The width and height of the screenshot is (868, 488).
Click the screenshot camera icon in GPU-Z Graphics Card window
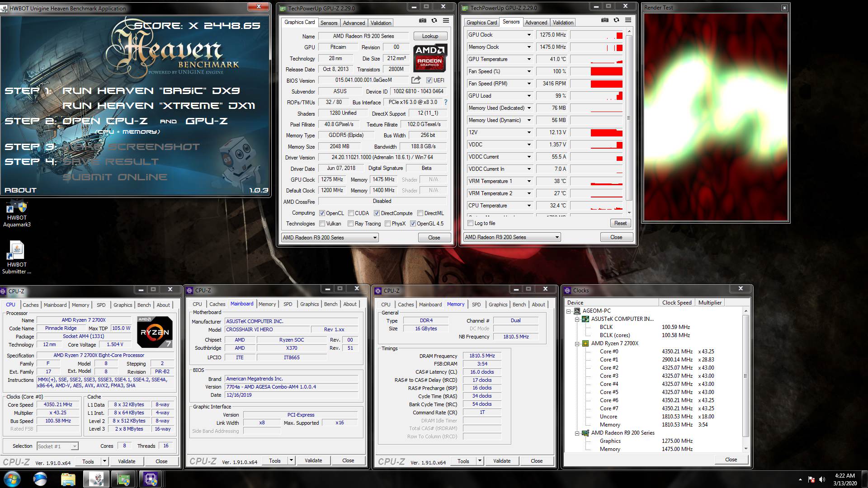click(422, 20)
